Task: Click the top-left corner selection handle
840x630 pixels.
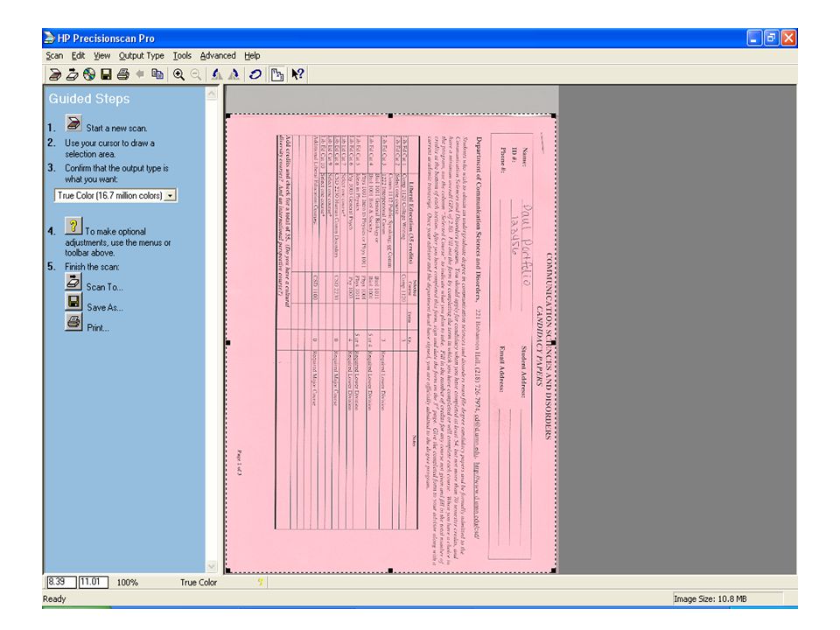Action: click(x=228, y=115)
